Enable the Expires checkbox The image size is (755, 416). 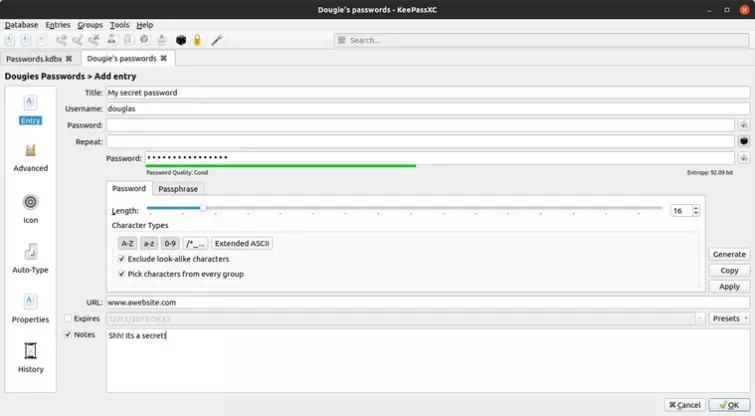[68, 319]
